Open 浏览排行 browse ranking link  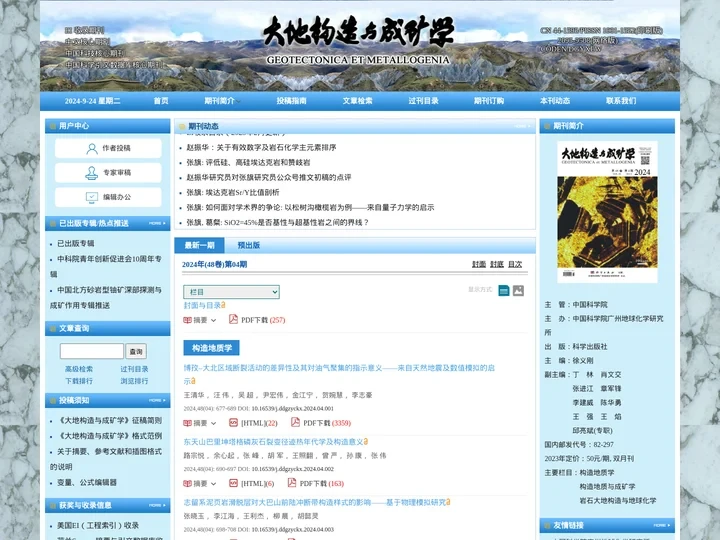tap(135, 381)
